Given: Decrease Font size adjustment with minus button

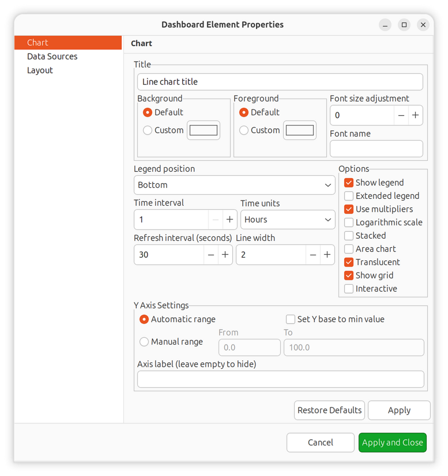Looking at the screenshot, I should click(x=401, y=115).
